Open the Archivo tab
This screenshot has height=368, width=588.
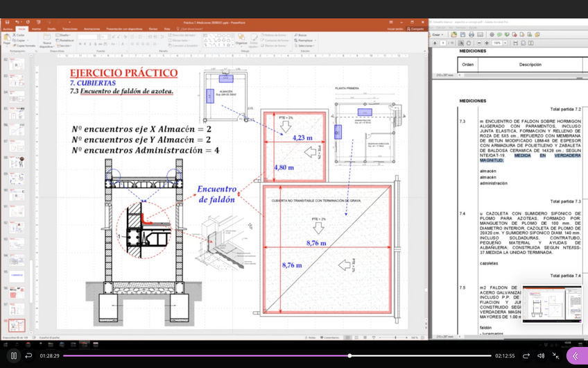coord(8,29)
